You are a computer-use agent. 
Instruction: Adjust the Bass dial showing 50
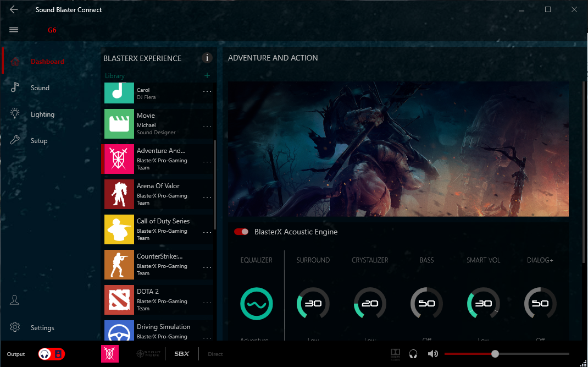pyautogui.click(x=427, y=304)
